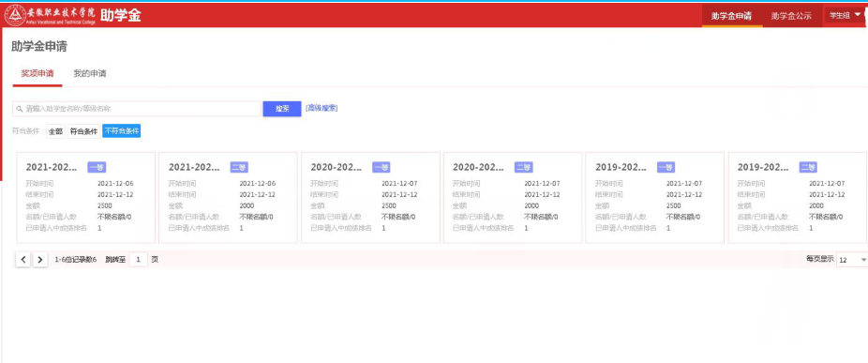Go to previous page arrow
Image resolution: width=868 pixels, height=363 pixels.
(22, 260)
